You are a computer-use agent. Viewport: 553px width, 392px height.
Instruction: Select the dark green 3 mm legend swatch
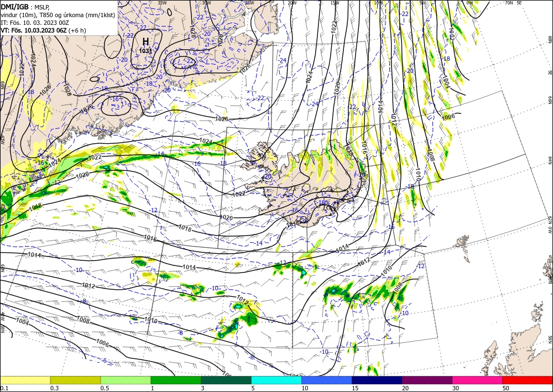pyautogui.click(x=226, y=380)
